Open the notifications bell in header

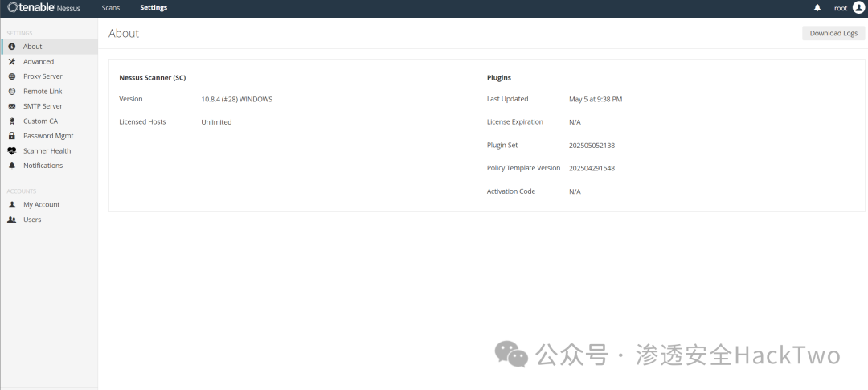(817, 8)
